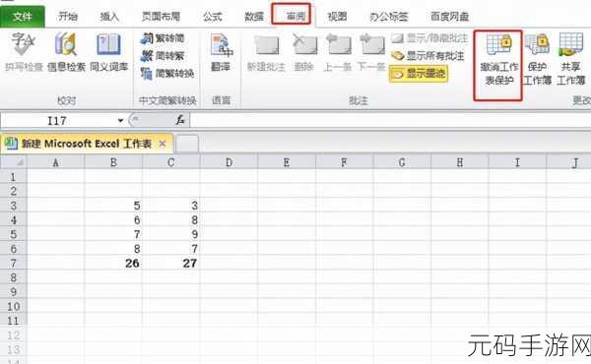This screenshot has height=364, width=591.
Task: Convert with the 繁转简 button
Action: tap(163, 38)
